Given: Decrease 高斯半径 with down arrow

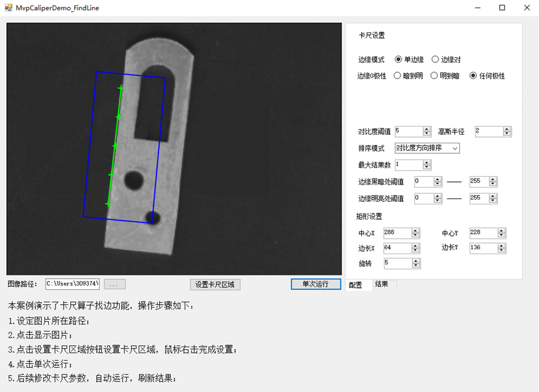Looking at the screenshot, I should pos(507,134).
